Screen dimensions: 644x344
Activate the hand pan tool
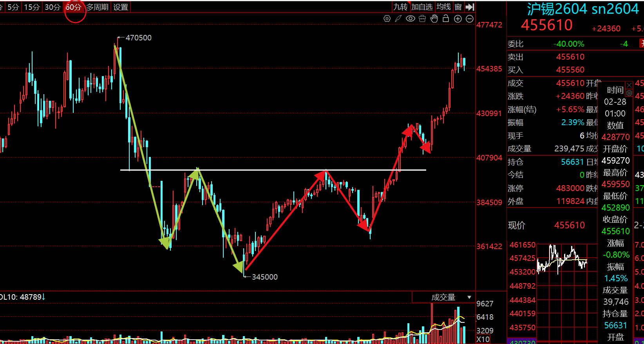[434, 18]
